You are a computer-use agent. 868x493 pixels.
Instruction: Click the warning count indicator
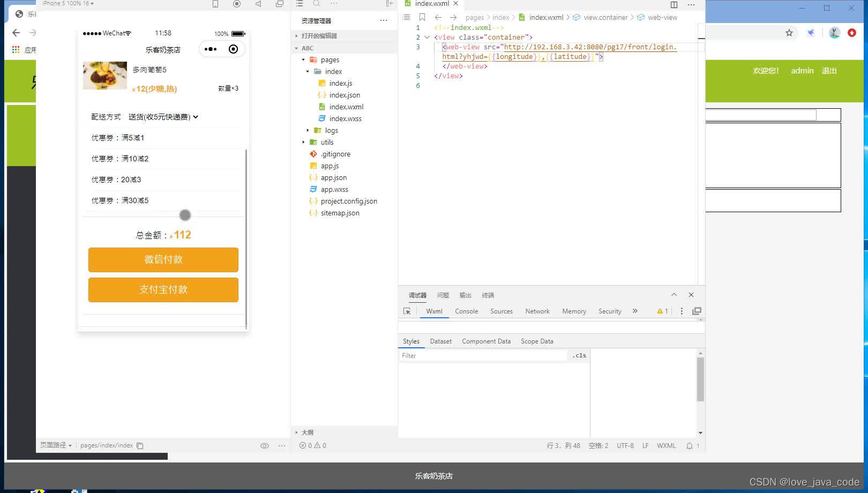tap(662, 311)
